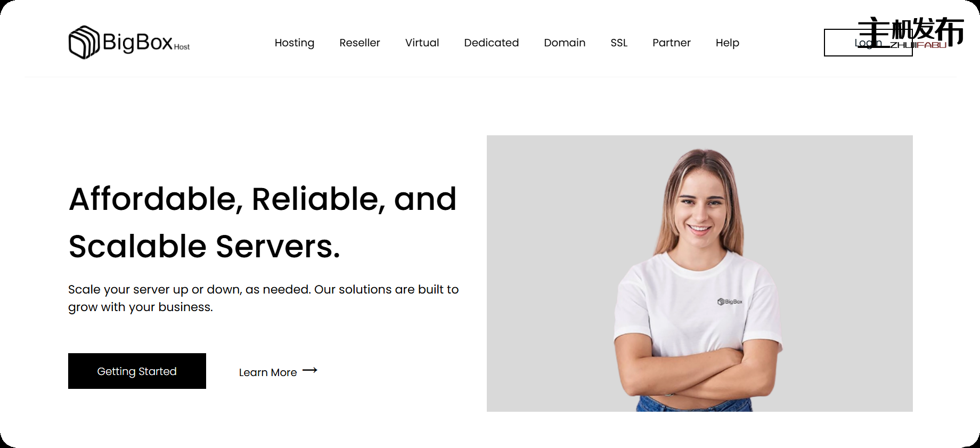Open the Reseller menu item

(x=360, y=43)
